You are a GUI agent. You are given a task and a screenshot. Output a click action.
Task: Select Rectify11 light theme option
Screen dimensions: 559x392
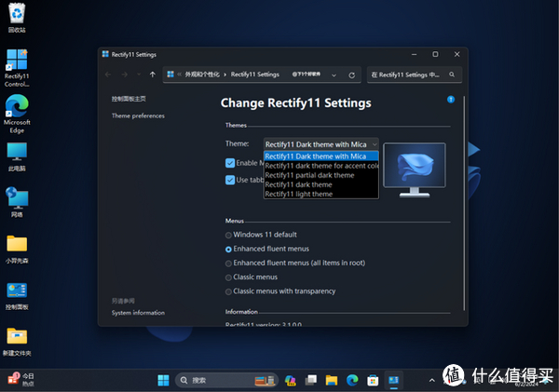coord(320,194)
